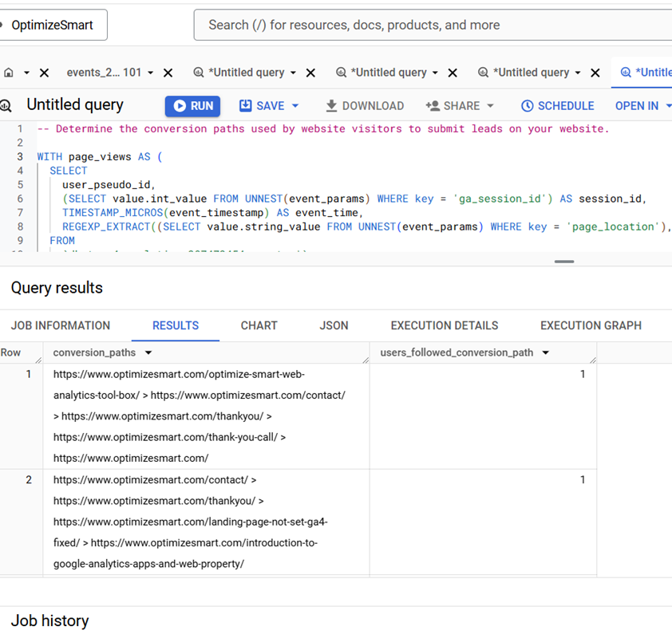Click the home icon in the tab bar
The image size is (672, 638).
(10, 72)
